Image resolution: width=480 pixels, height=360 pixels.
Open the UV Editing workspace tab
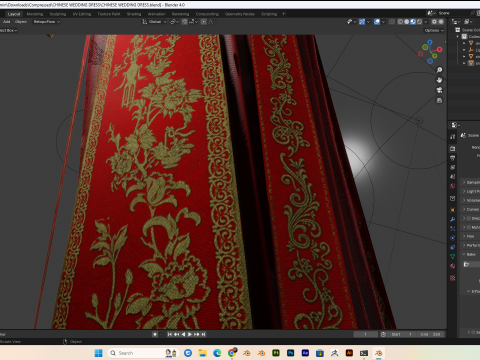(82, 14)
